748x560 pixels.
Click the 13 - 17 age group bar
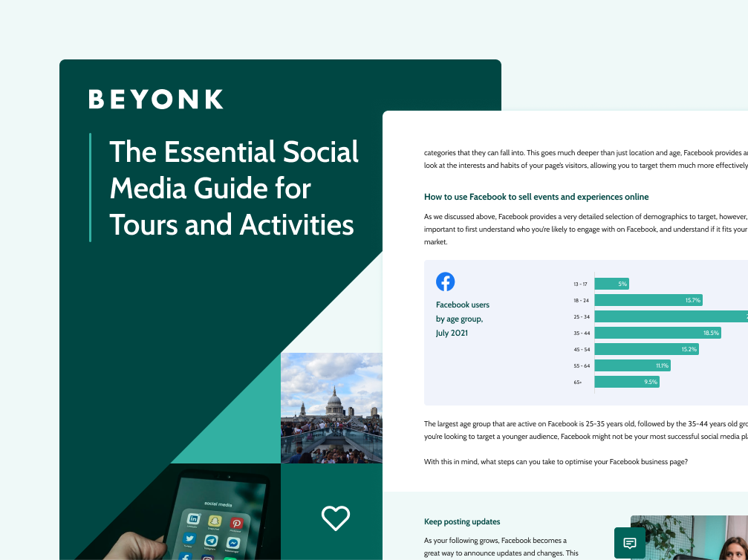pyautogui.click(x=612, y=284)
